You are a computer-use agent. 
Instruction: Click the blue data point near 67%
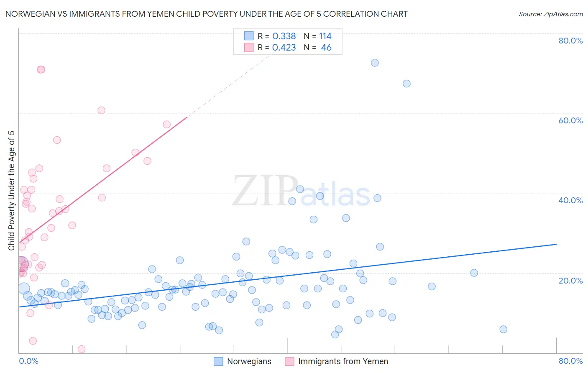[x=406, y=84]
